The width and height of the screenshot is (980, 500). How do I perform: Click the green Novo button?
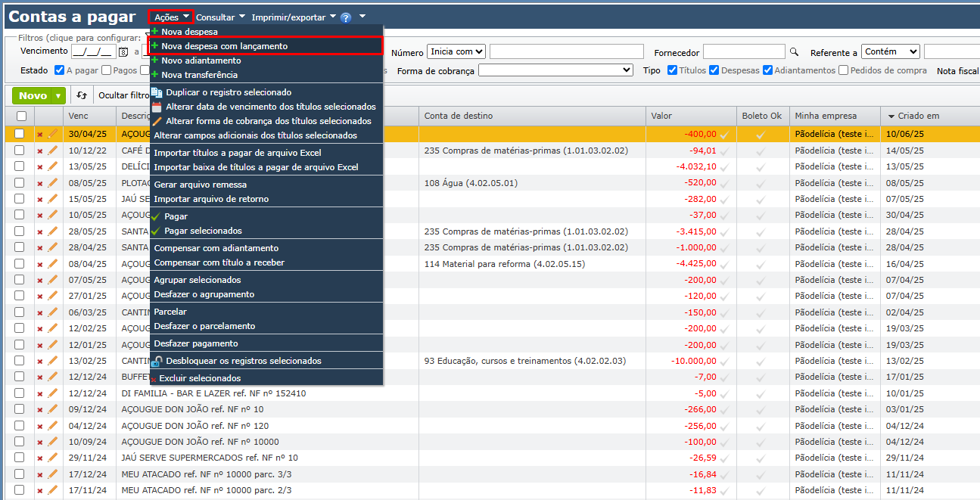[33, 96]
